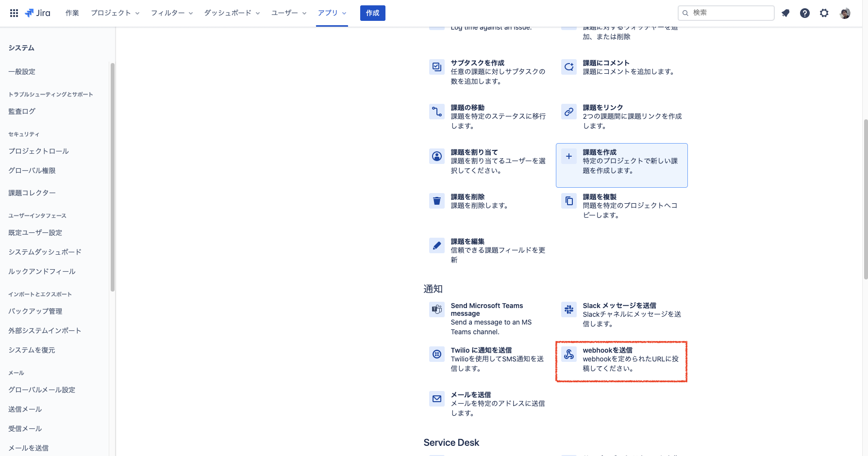The width and height of the screenshot is (868, 456).
Task: Open 課題コレクター sidebar link
Action: click(x=32, y=193)
